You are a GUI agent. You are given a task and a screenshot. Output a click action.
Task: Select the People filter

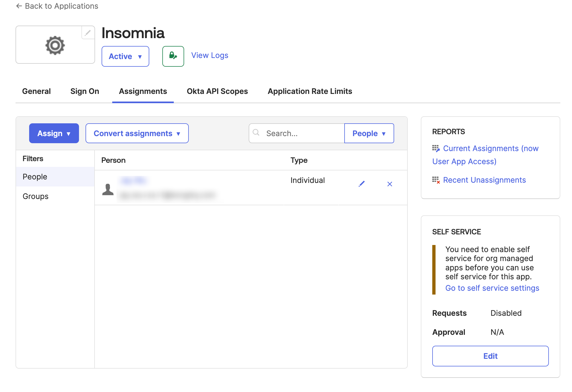[x=55, y=177]
